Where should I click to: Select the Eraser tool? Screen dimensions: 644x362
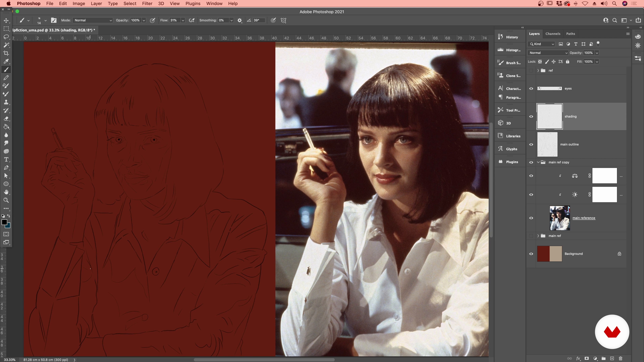(x=6, y=119)
